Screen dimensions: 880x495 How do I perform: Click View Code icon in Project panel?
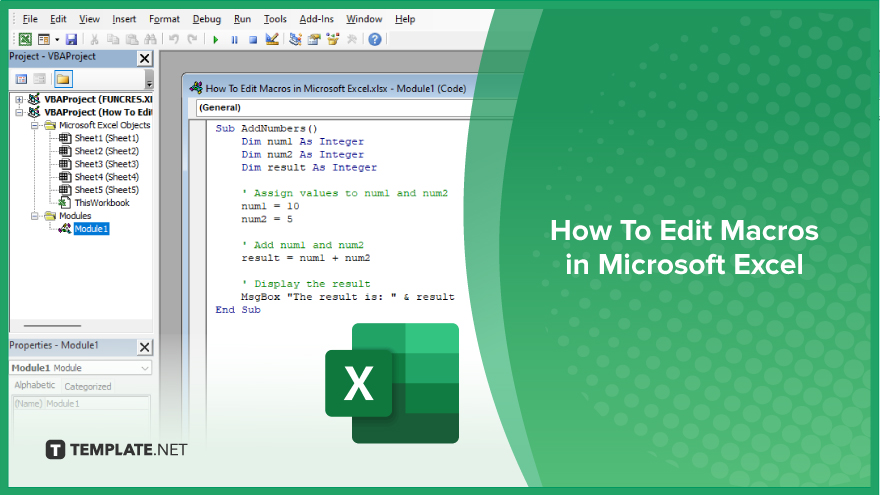pos(21,79)
